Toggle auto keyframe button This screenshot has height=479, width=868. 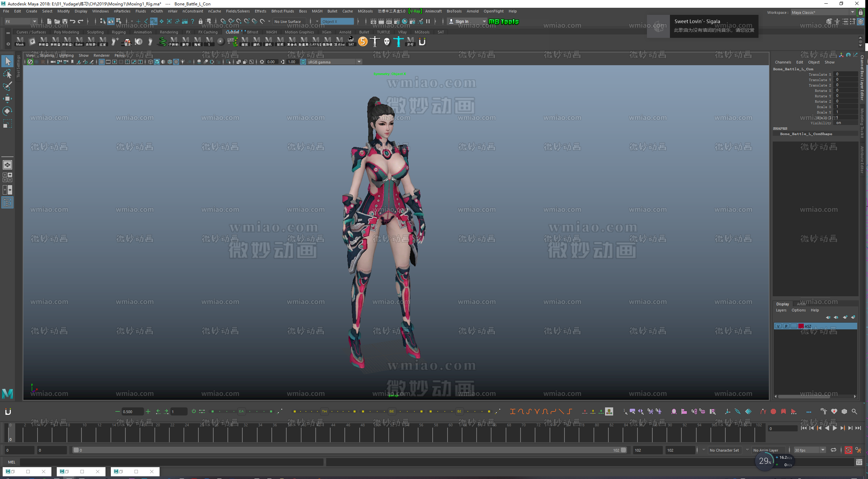[x=848, y=450]
